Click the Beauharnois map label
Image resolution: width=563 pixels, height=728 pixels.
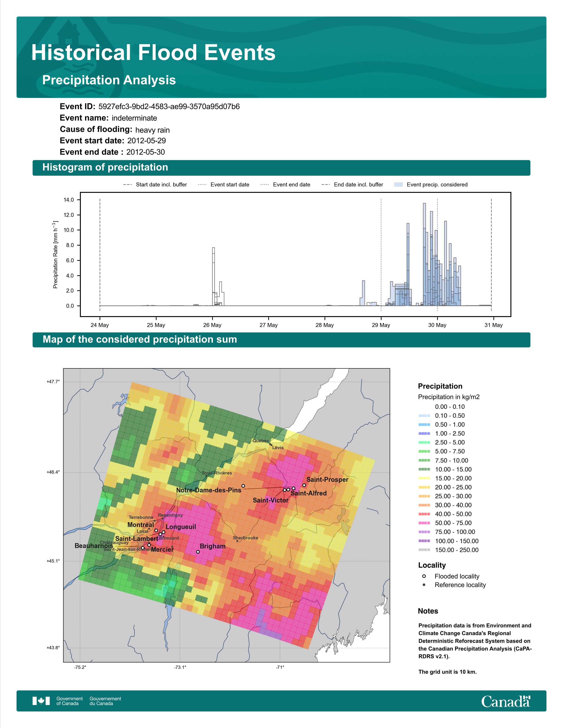(x=94, y=546)
